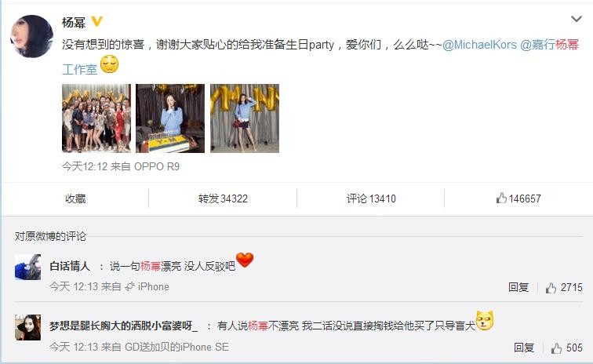Image resolution: width=593 pixels, height=364 pixels.
Task: Open the poster's profile avatar
Action: click(31, 36)
